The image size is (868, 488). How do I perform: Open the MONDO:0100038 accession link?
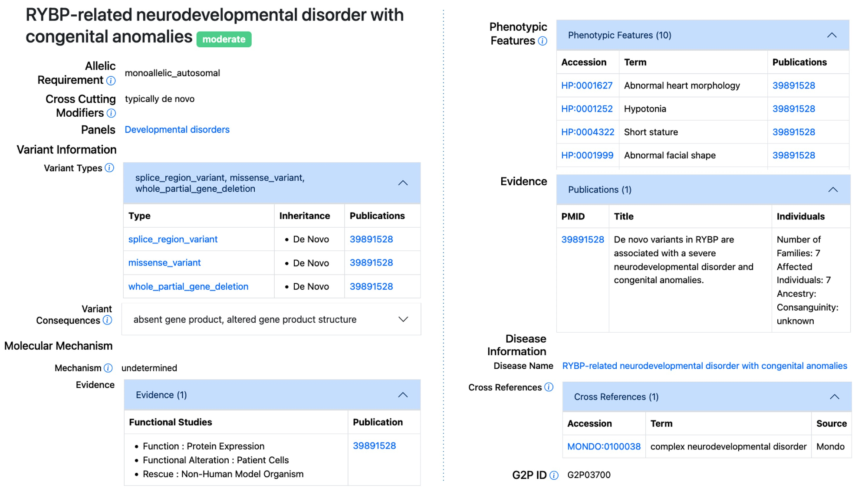click(604, 447)
